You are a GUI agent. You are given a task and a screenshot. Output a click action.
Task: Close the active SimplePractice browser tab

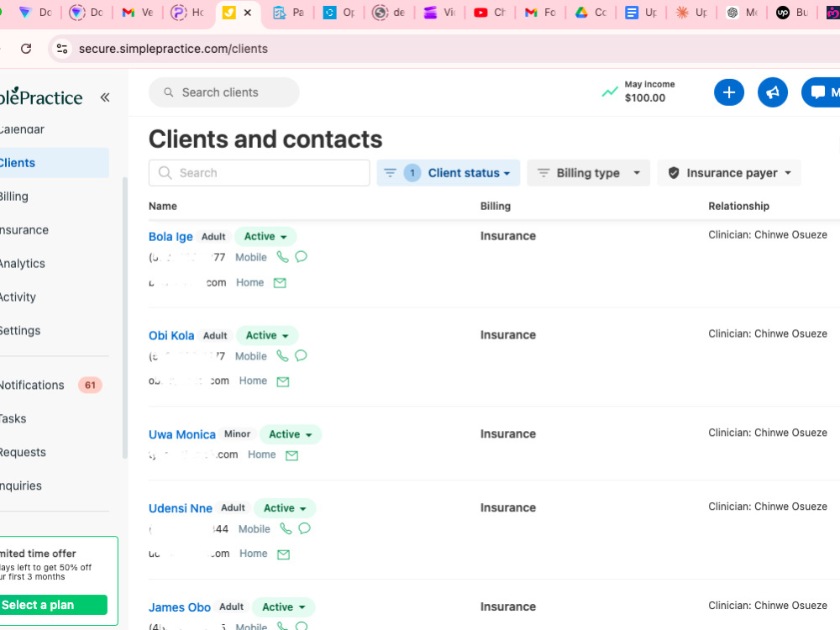pos(248,13)
